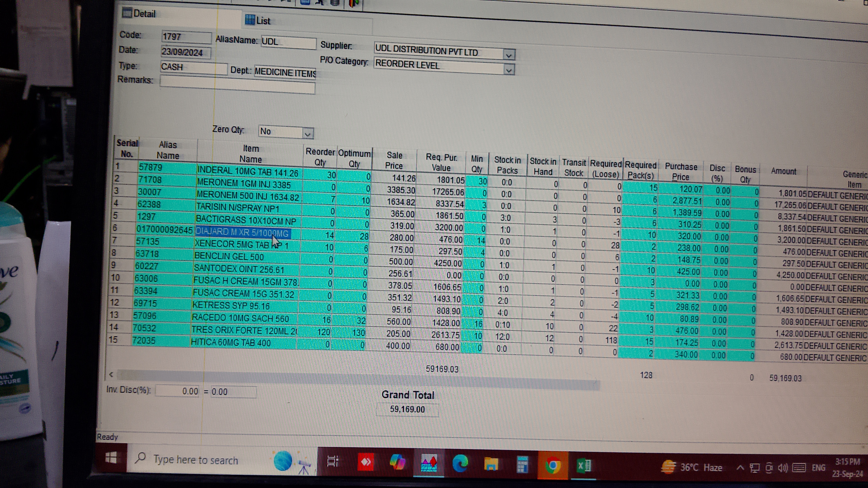Open AnyDesk from the taskbar
The image size is (868, 488).
click(x=365, y=462)
